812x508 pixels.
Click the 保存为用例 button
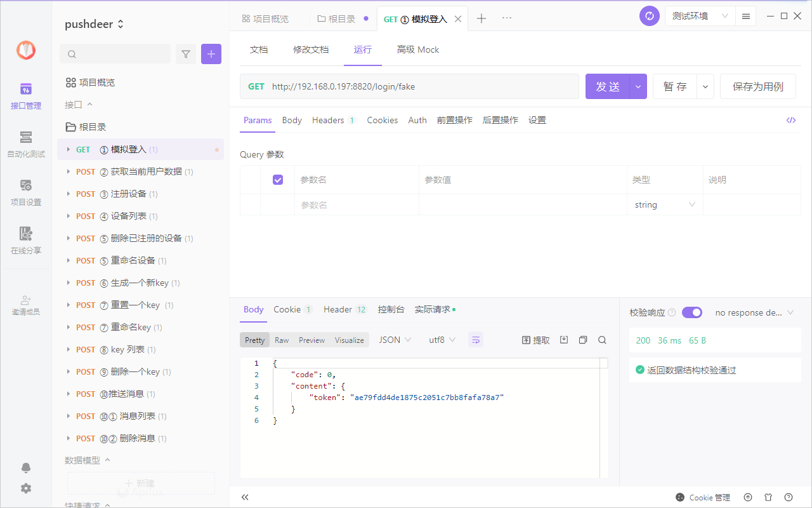(757, 86)
